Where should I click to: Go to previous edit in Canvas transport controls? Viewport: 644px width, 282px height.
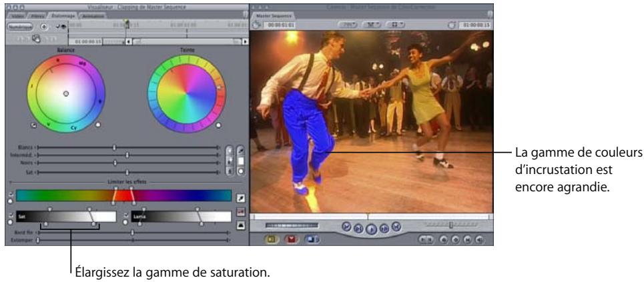[346, 226]
